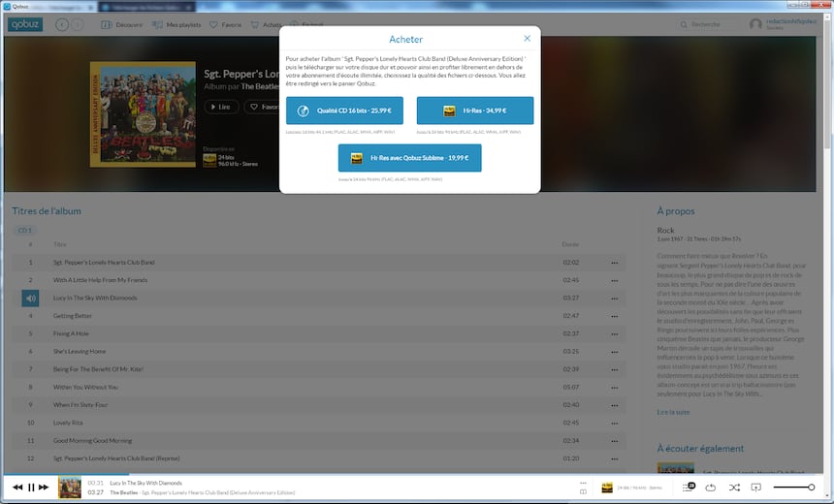
Task: Open The Beatles artist link
Action: click(260, 86)
